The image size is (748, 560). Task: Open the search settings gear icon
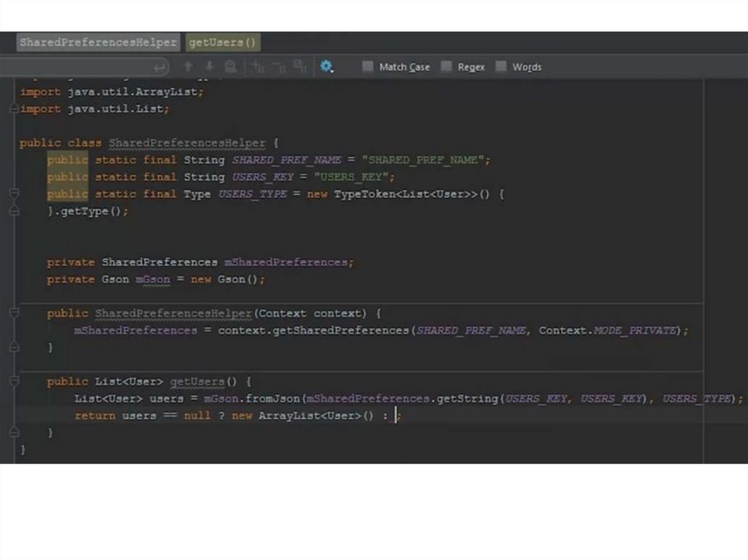327,66
